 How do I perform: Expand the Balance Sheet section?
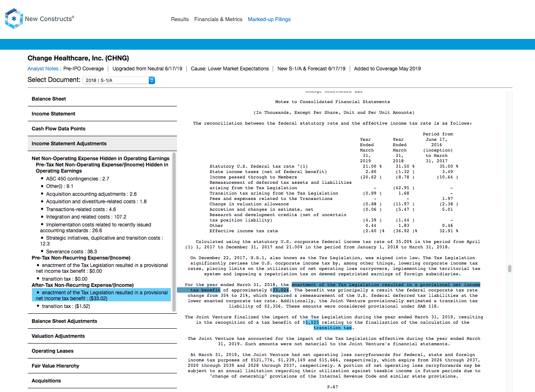click(102, 99)
